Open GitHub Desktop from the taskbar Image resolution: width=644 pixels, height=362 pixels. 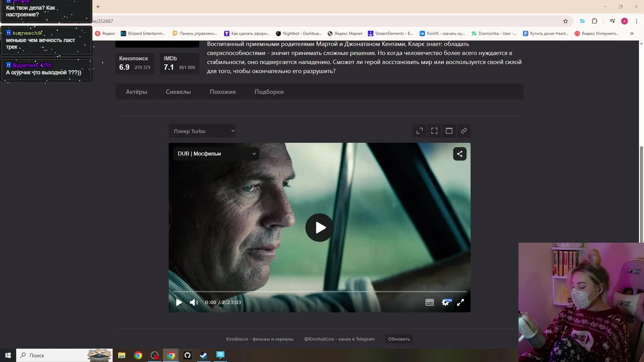[187, 355]
